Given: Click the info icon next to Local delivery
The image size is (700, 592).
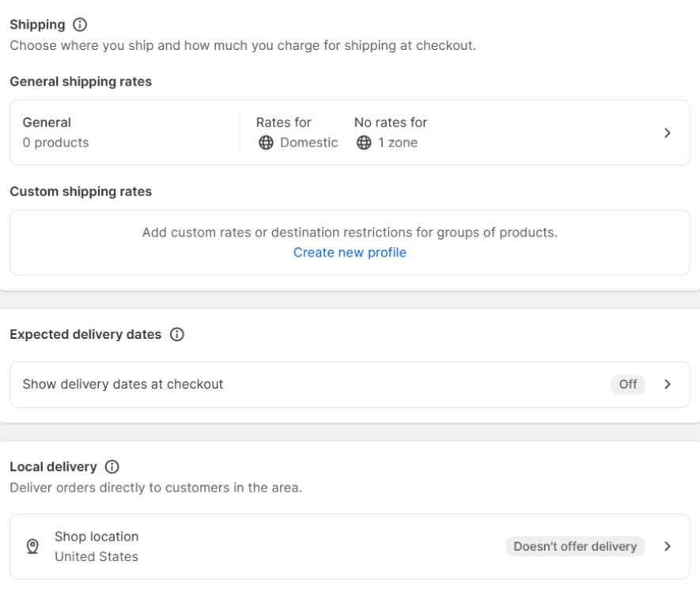Looking at the screenshot, I should click(112, 467).
